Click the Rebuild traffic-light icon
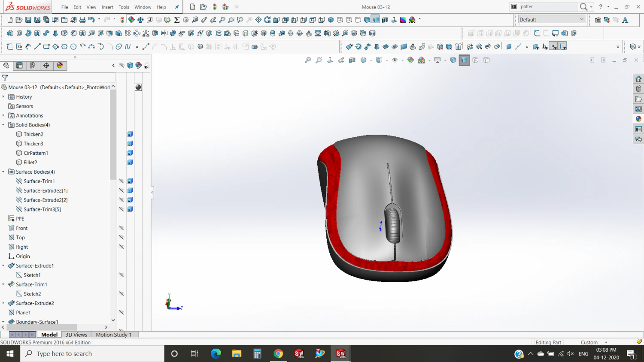Image resolution: width=644 pixels, height=362 pixels. 122,20
